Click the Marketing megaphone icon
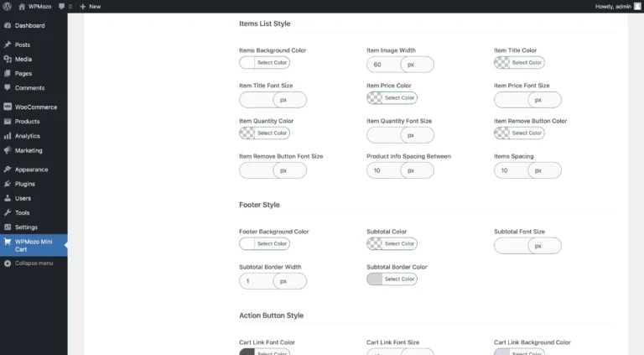The width and height of the screenshot is (644, 355). click(x=8, y=150)
